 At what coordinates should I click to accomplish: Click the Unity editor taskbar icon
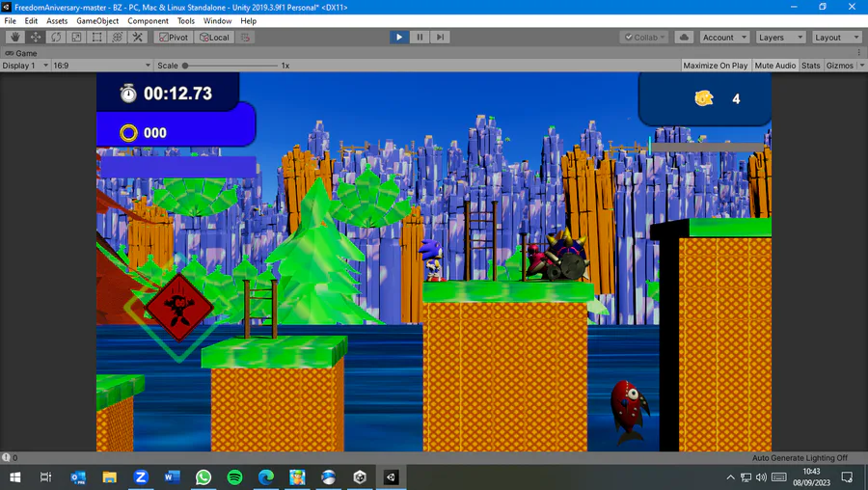pyautogui.click(x=392, y=477)
